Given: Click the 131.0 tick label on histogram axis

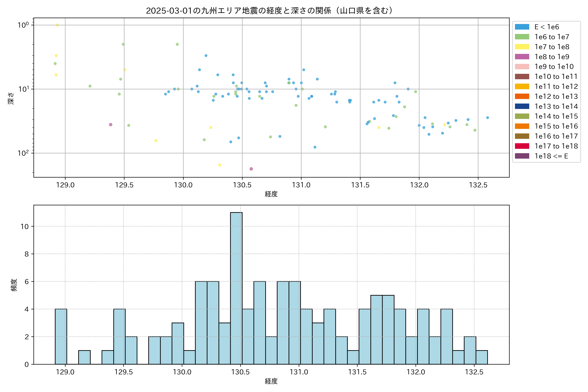Looking at the screenshot, I should tap(299, 372).
